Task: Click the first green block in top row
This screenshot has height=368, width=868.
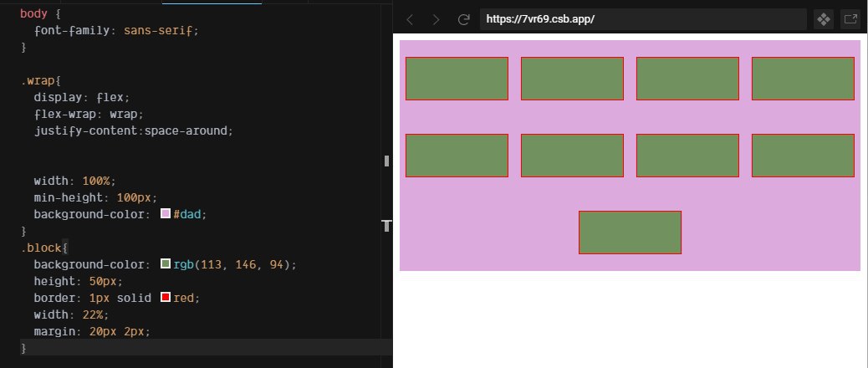Action: (457, 79)
